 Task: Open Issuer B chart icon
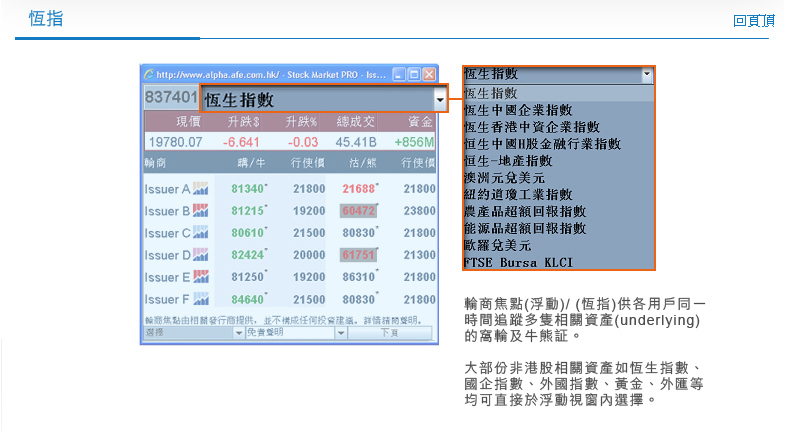(x=201, y=211)
